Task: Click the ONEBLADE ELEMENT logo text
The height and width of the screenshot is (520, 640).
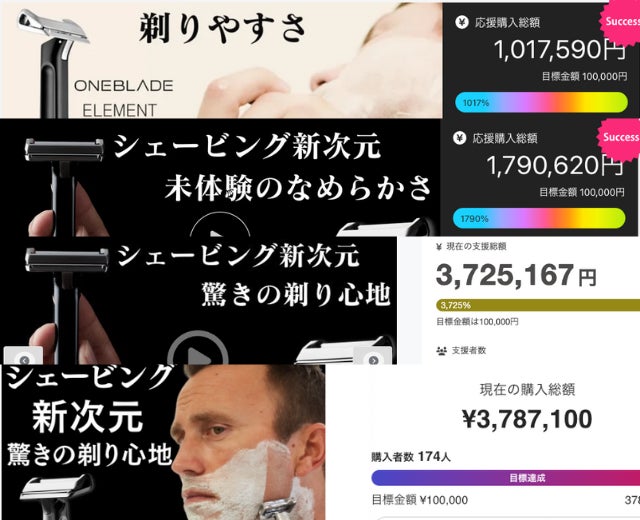Action: click(123, 98)
